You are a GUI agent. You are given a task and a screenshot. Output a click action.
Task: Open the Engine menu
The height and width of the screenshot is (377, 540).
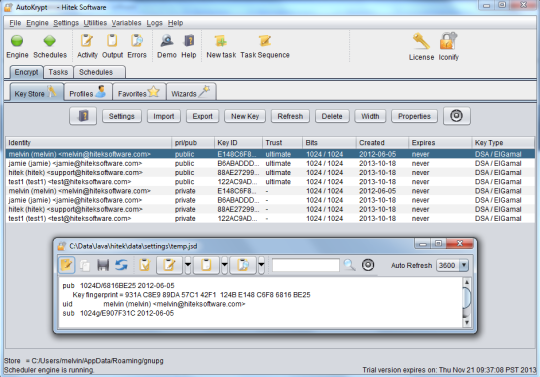[37, 23]
